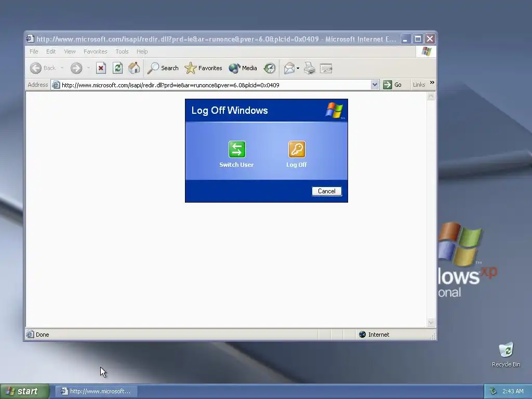The height and width of the screenshot is (399, 532).
Task: Open the View menu
Action: click(70, 51)
